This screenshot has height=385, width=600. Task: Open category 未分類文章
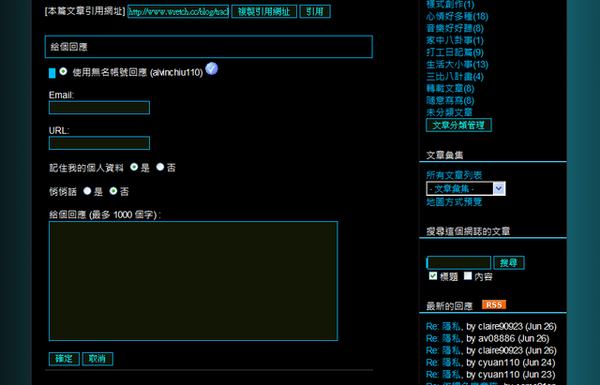(x=450, y=112)
